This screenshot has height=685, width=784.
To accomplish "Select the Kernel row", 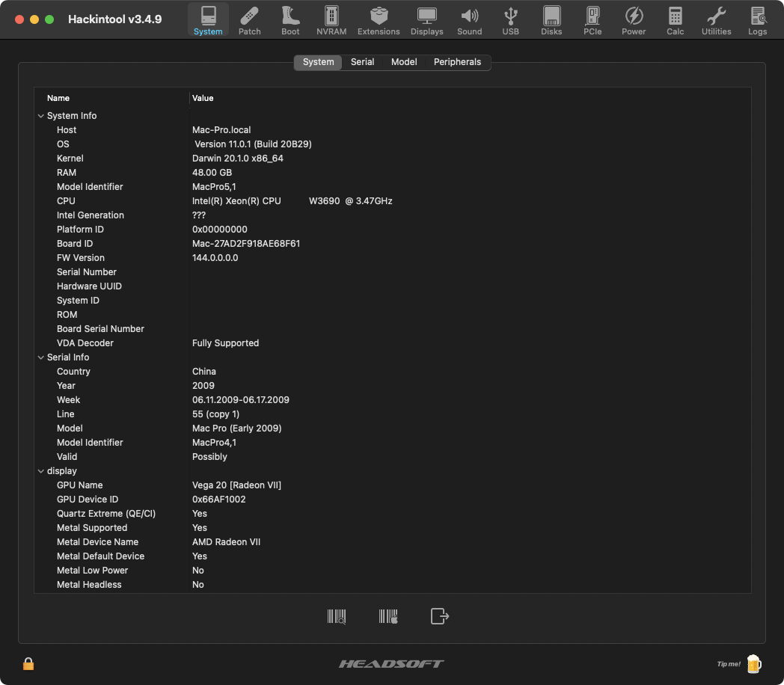I will point(393,159).
